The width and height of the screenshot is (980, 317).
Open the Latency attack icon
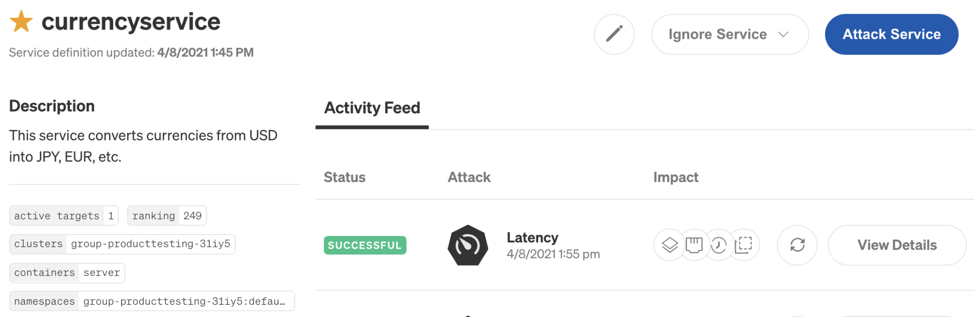pyautogui.click(x=468, y=245)
